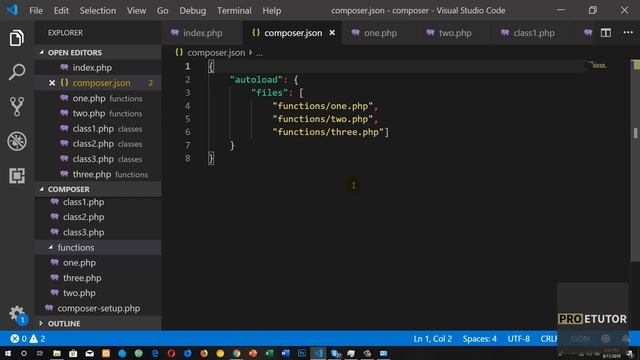Close the composer.json editor tab
Screen dimensions: 640x360
332,33
